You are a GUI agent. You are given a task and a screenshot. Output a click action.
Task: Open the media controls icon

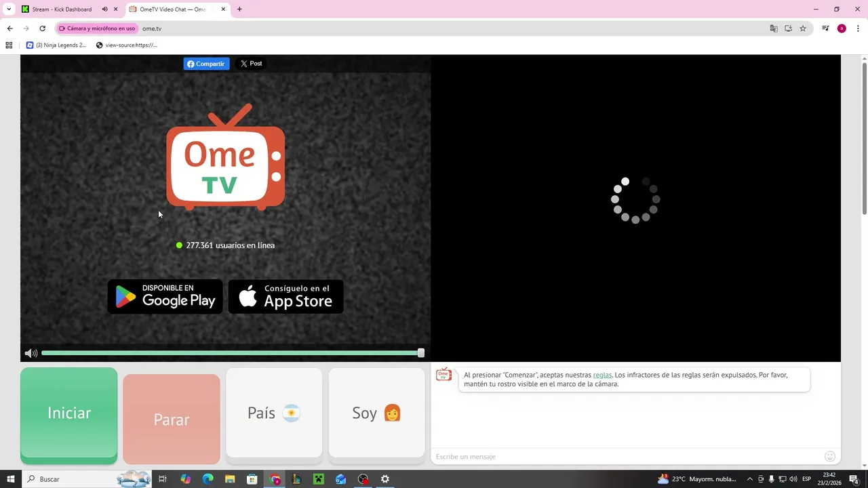[x=825, y=28]
